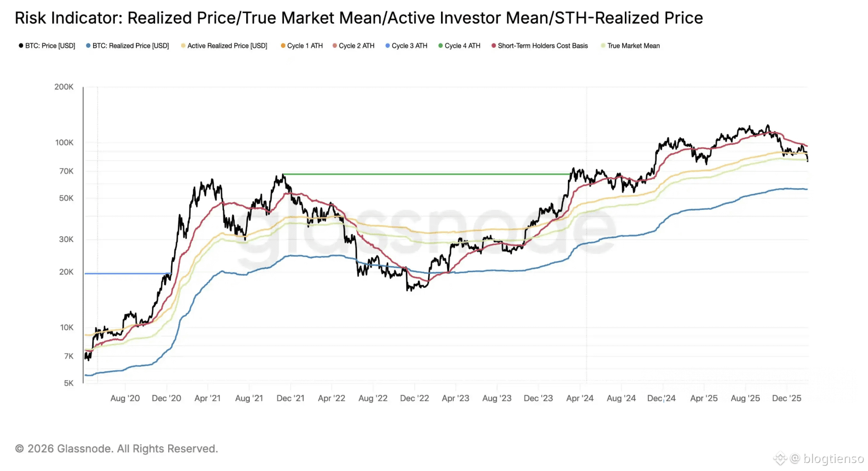This screenshot has height=471, width=868.
Task: Click the orange Cycle 1 ATH legend dot
Action: tap(283, 46)
